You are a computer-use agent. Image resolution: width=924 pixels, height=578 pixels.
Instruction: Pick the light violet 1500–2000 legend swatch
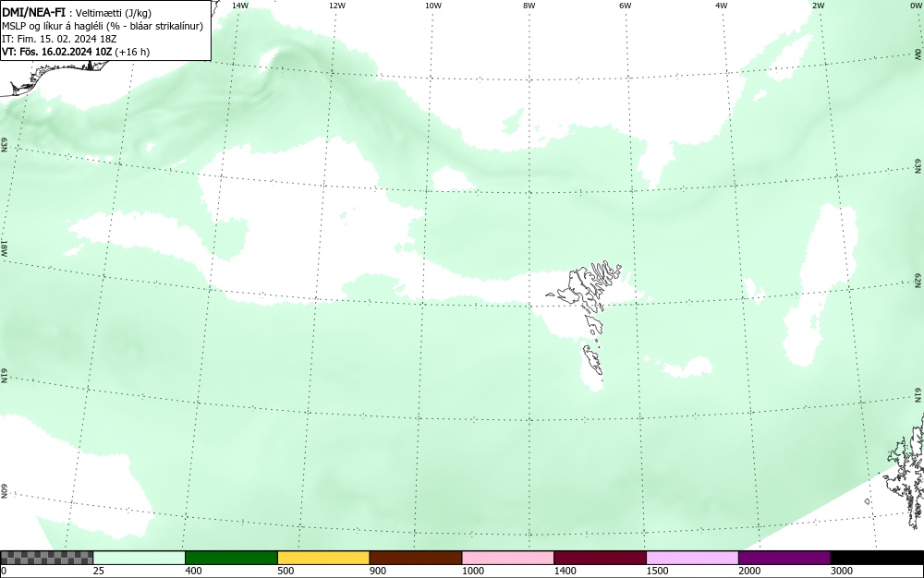[692, 558]
